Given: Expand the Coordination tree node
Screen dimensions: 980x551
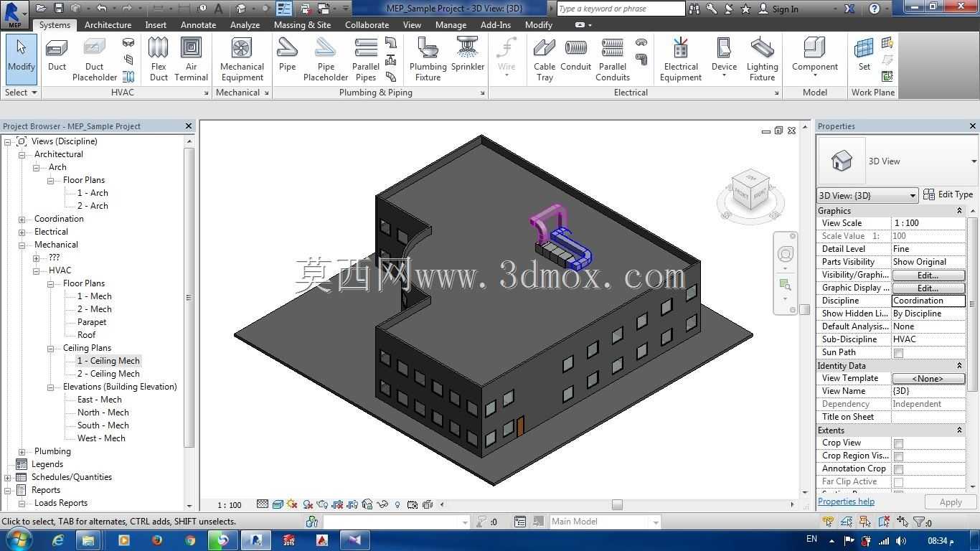Looking at the screenshot, I should (x=22, y=219).
